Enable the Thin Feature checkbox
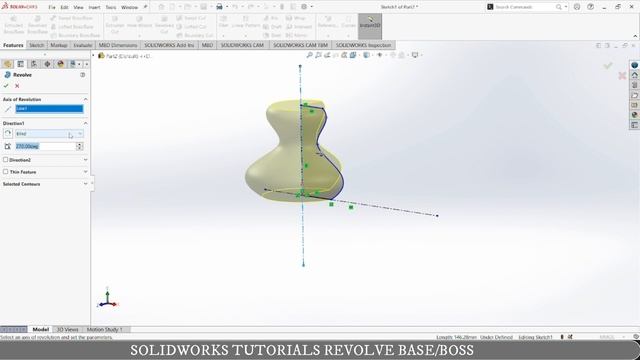The image size is (640, 360). (x=5, y=172)
